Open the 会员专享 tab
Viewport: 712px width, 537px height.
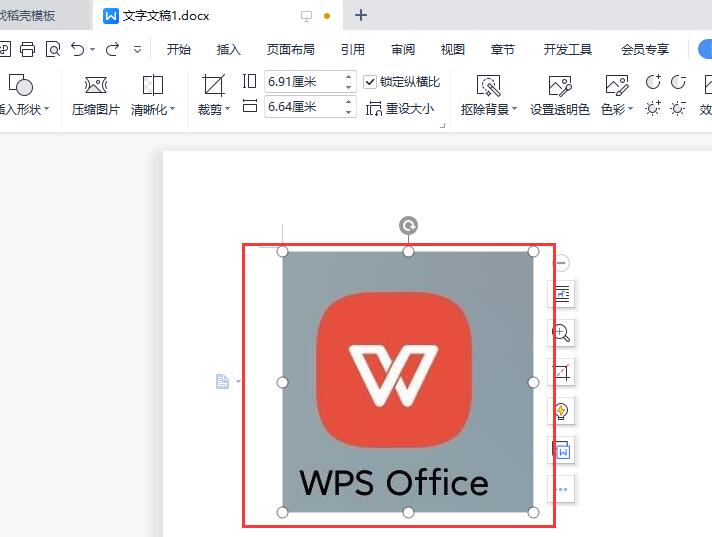(645, 49)
